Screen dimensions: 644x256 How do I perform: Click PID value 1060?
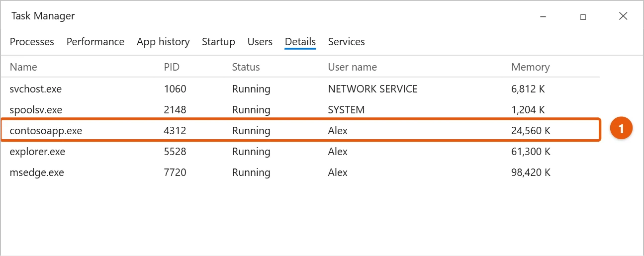pos(175,89)
